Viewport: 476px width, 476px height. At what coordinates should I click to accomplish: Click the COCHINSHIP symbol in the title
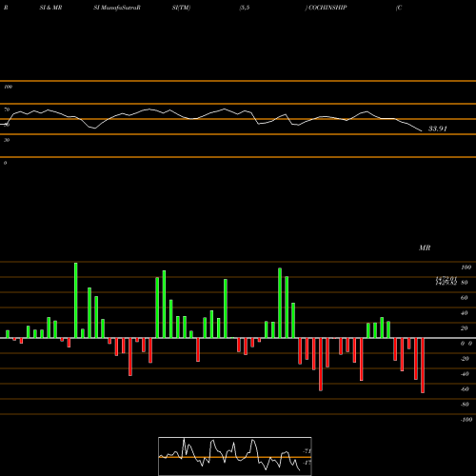(x=327, y=8)
